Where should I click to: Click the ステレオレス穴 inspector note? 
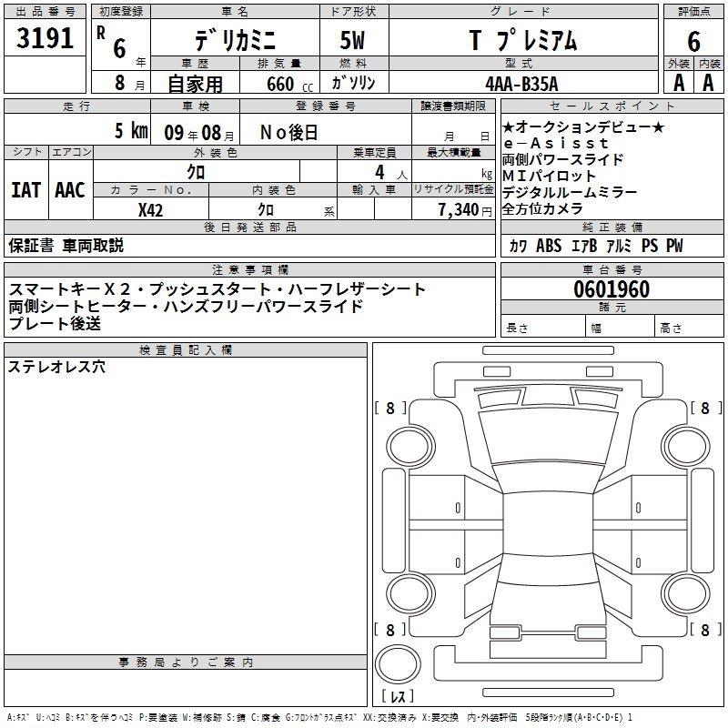pos(56,368)
